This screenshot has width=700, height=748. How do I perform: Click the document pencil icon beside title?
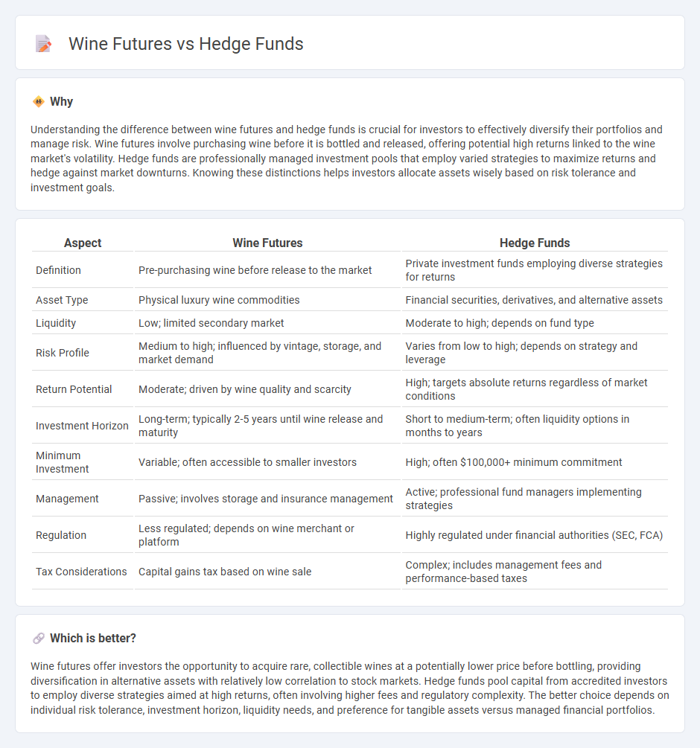point(43,43)
